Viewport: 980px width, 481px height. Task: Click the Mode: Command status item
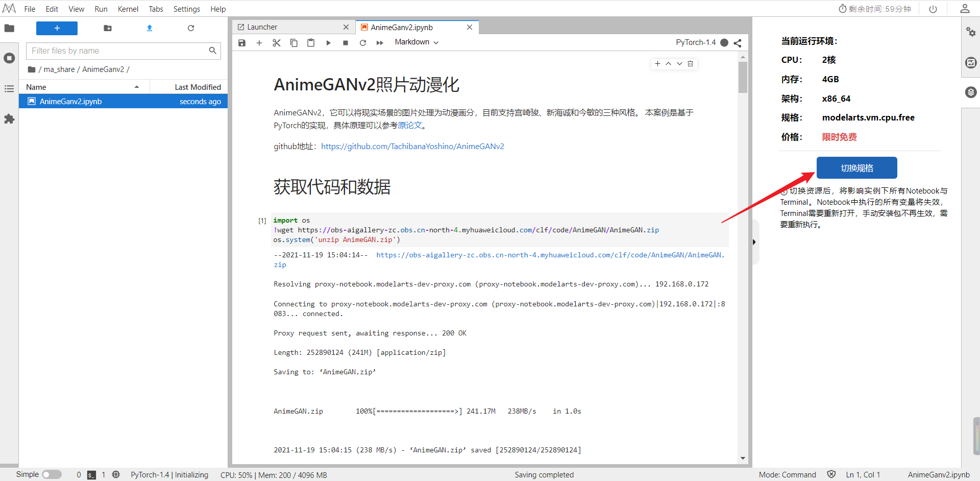coord(788,475)
